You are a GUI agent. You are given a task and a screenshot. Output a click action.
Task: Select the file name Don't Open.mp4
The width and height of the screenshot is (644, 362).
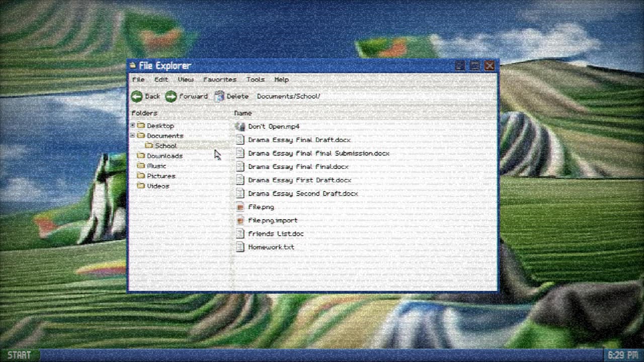(274, 127)
